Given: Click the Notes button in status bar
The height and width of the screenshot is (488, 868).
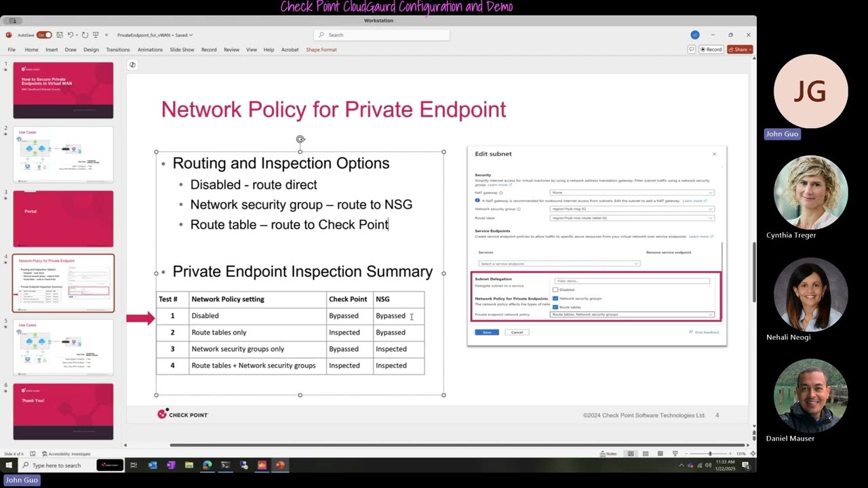Looking at the screenshot, I should pos(608,453).
